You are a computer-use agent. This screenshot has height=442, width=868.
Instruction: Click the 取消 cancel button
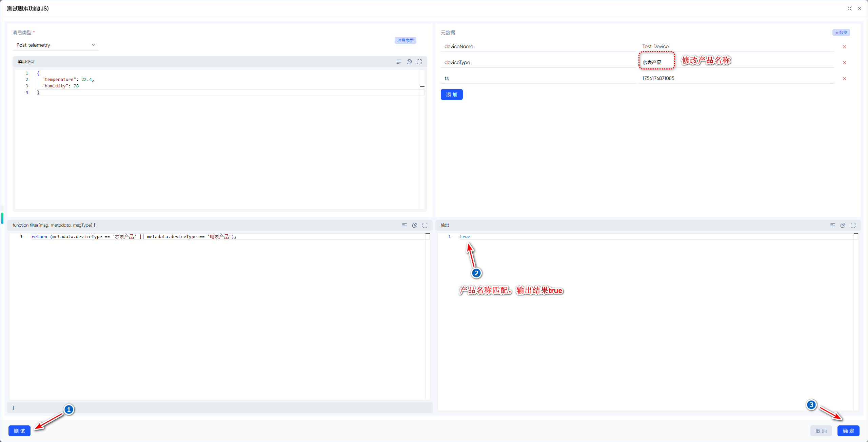pyautogui.click(x=821, y=430)
